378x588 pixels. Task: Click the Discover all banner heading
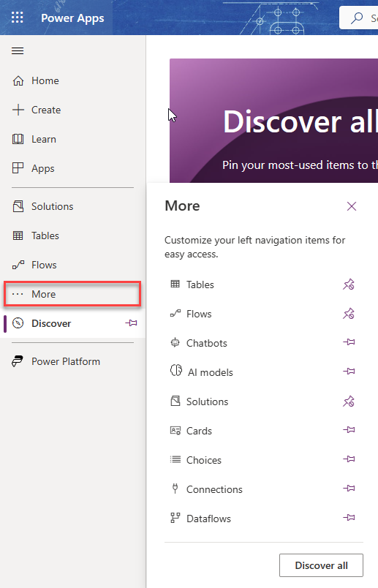click(300, 121)
